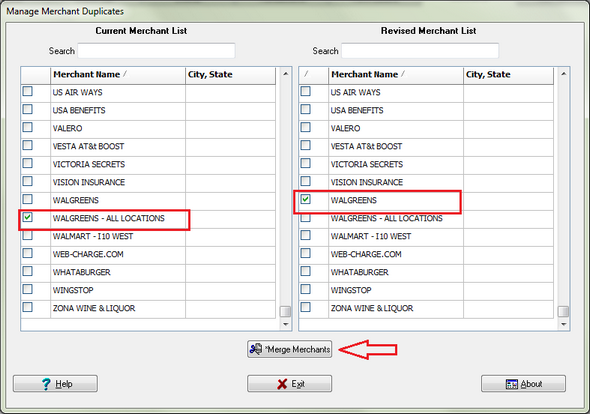Focus the Current Merchant List search field
Screen dimensions: 590x414
tap(157, 51)
